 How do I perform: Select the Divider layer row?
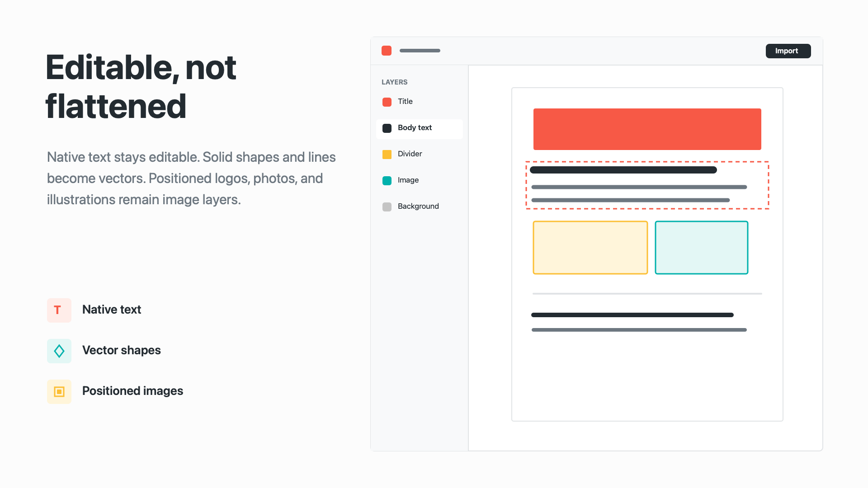tap(419, 155)
